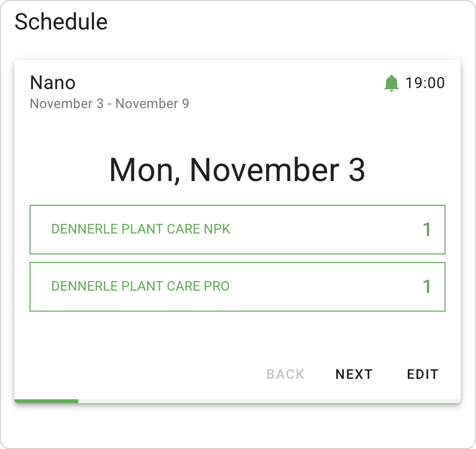Click the 19:00 reminder time
This screenshot has width=476, height=449.
[425, 83]
